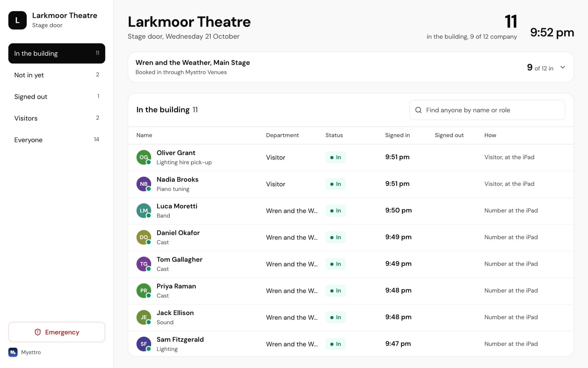Click Daniel Okafor's DO avatar
Viewport: 588px width, 368px height.
tap(144, 237)
